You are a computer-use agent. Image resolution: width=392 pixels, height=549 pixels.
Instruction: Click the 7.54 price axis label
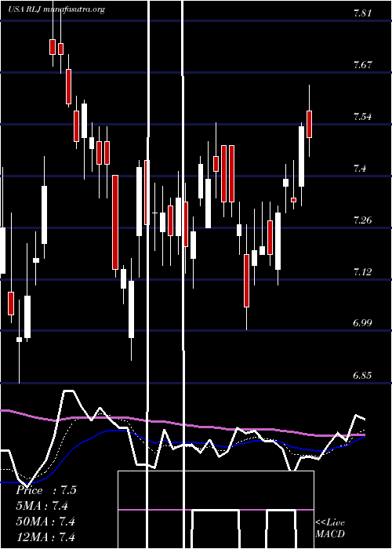[362, 117]
